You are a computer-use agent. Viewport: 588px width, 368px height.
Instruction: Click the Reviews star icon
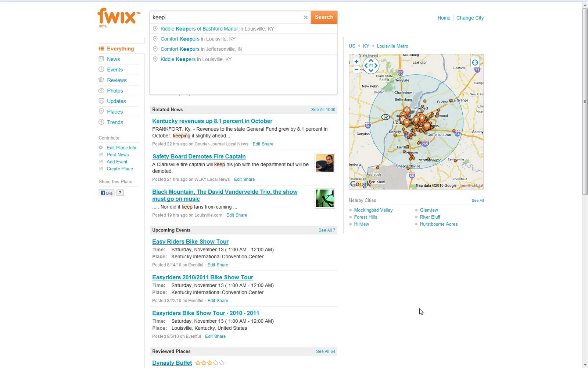(x=101, y=80)
